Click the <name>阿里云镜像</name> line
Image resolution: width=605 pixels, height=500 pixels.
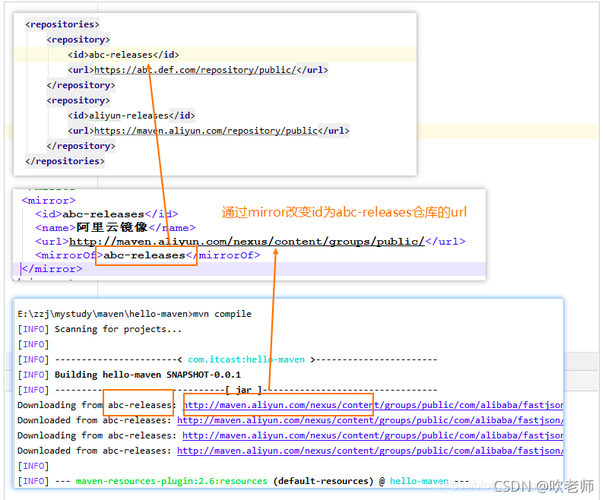[x=115, y=228]
